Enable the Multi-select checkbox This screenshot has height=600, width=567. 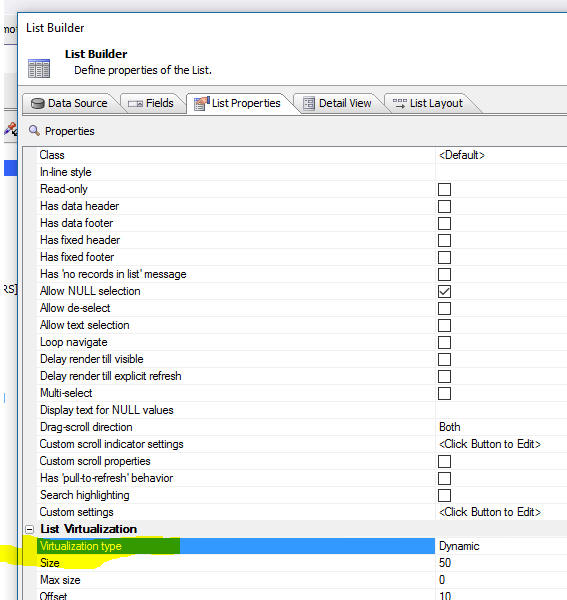(x=444, y=393)
